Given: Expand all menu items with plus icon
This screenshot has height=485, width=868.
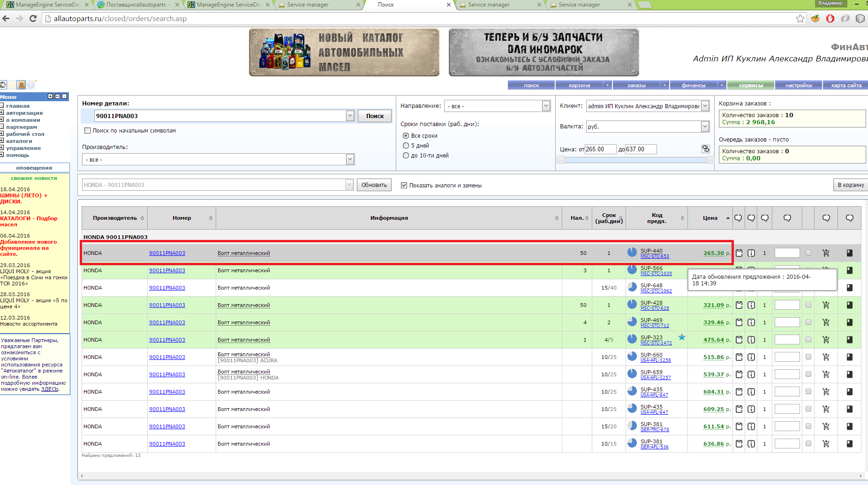Looking at the screenshot, I should point(51,97).
